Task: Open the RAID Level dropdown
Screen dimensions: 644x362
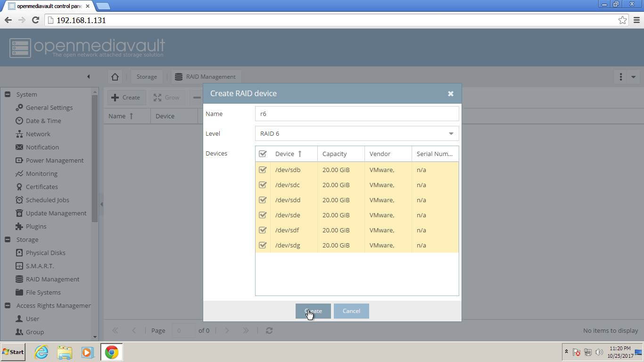Action: 451,133
